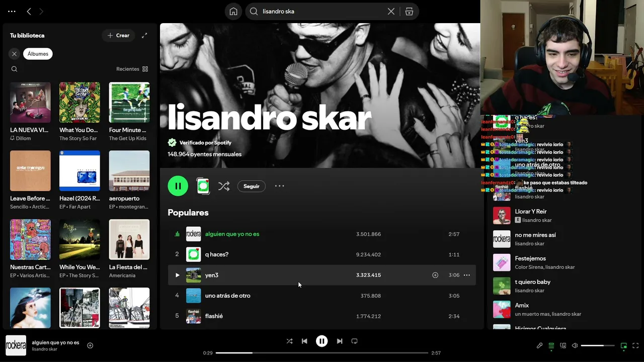Skip to the previous track
Screen dimensions: 644x362
point(304,341)
